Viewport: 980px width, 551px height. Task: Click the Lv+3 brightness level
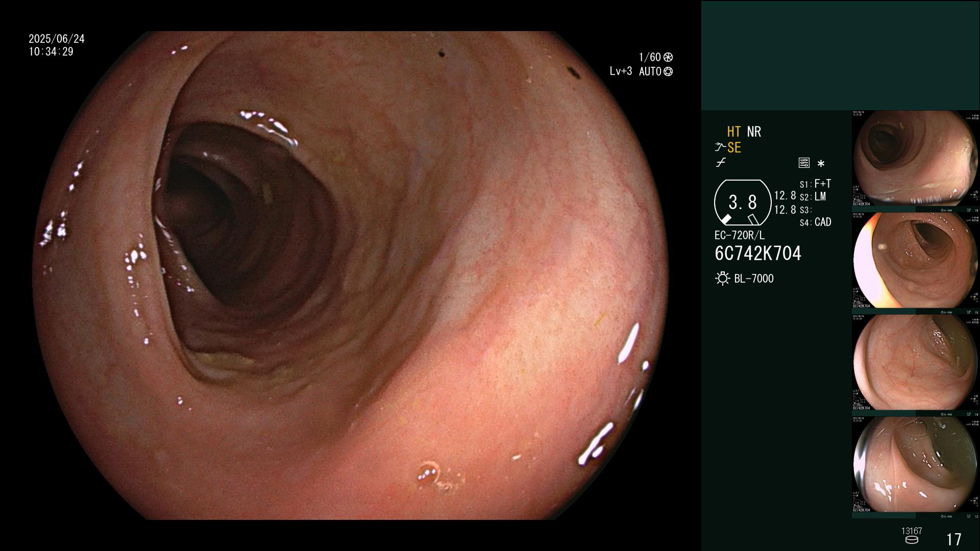621,71
